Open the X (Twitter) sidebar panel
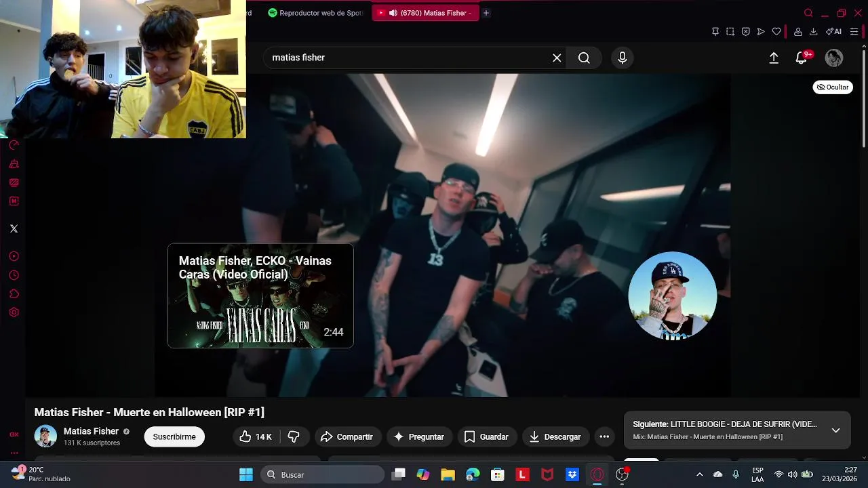Viewport: 868px width, 488px height. click(x=14, y=228)
